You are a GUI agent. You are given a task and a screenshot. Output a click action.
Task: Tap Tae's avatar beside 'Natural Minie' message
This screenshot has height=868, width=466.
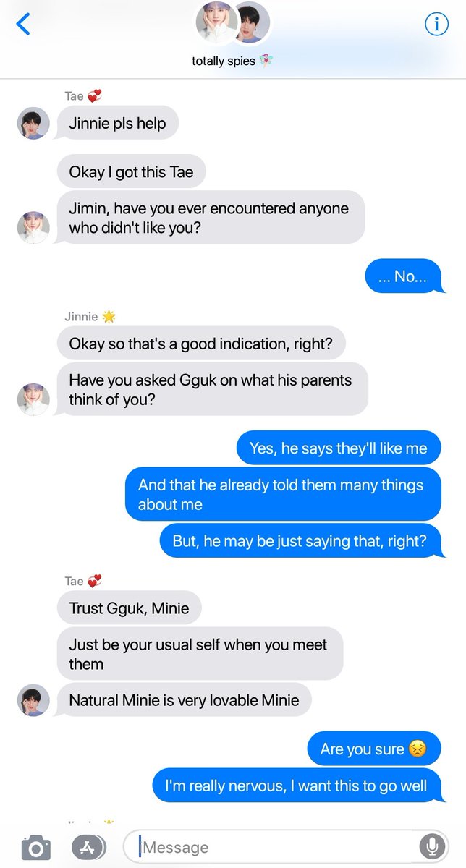33,700
